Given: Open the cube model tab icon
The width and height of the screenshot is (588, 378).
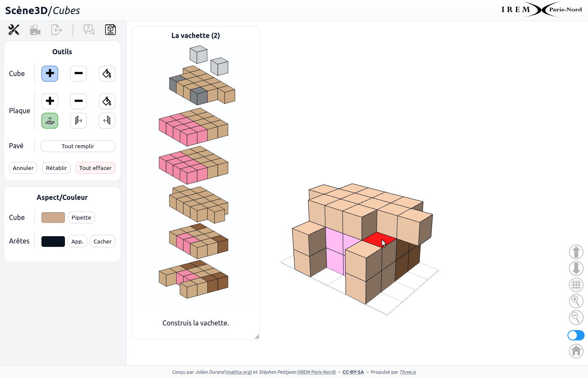Looking at the screenshot, I should point(111,30).
